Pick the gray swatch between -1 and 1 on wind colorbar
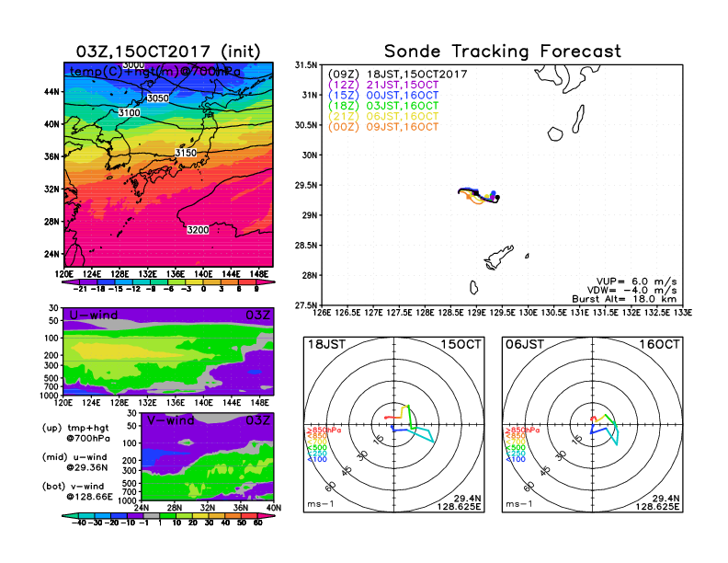Viewport: 728px width, 563px height. (x=152, y=515)
